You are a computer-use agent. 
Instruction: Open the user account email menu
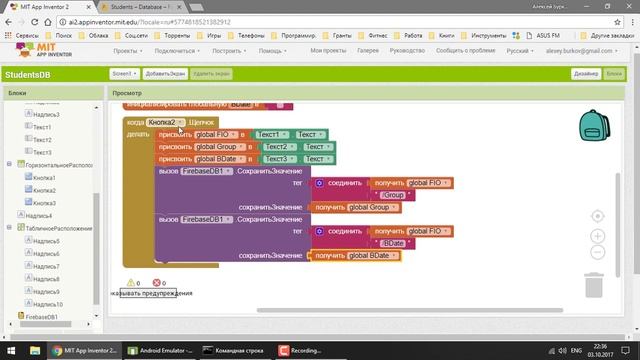pos(581,51)
